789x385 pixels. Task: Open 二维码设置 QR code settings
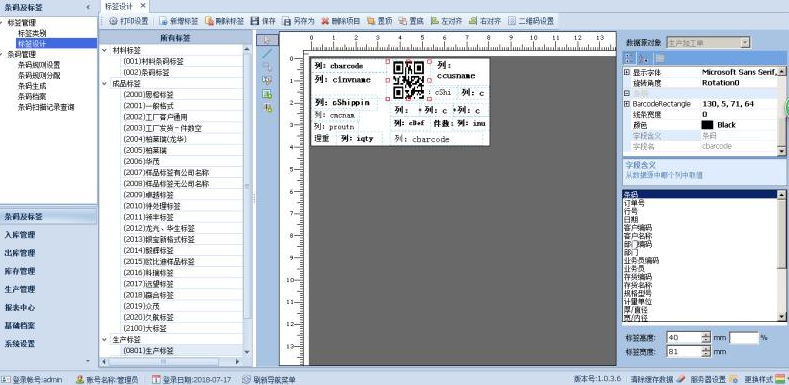tap(531, 21)
